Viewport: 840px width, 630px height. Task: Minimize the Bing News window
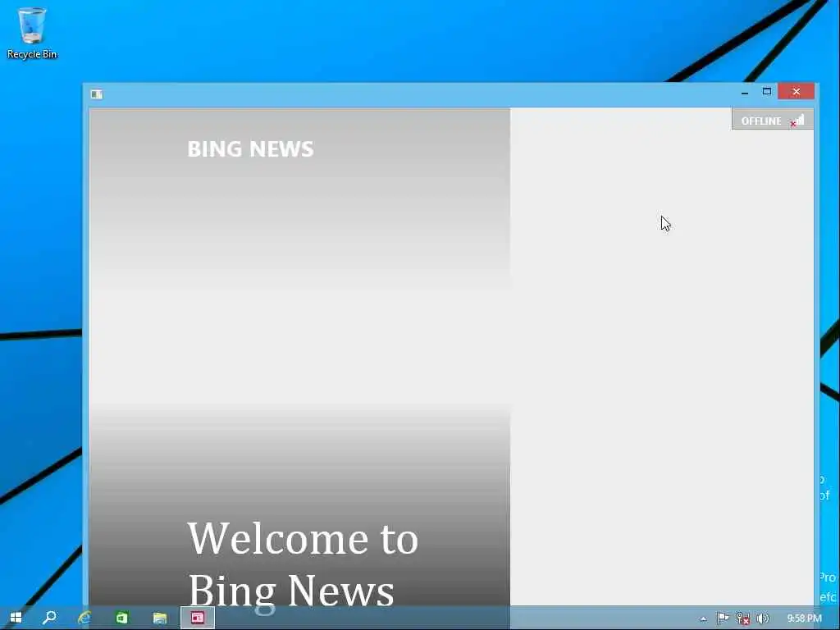tap(745, 92)
